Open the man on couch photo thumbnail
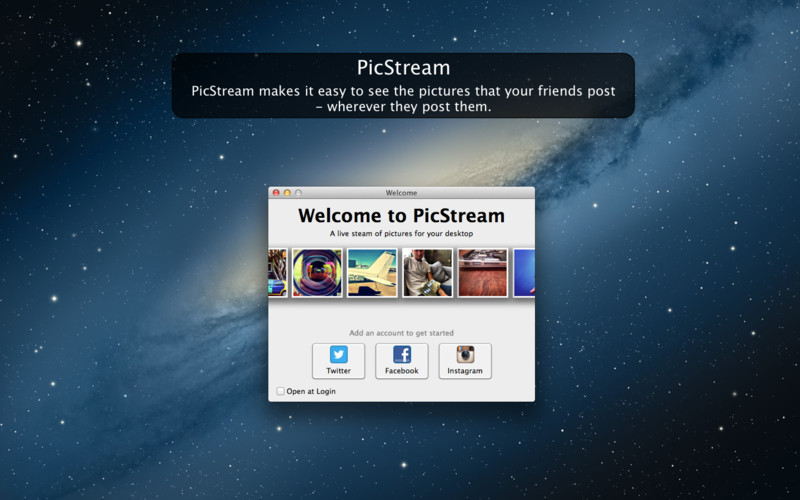The width and height of the screenshot is (800, 500). [427, 272]
